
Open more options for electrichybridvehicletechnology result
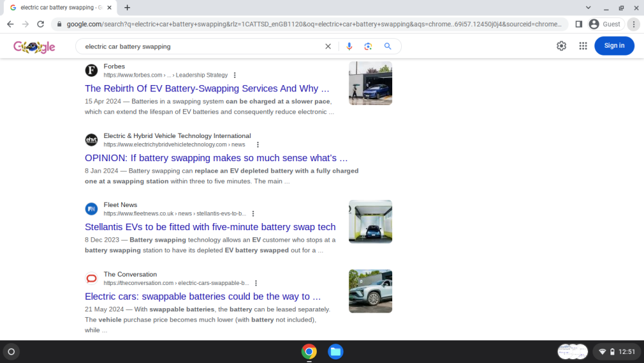pos(258,144)
